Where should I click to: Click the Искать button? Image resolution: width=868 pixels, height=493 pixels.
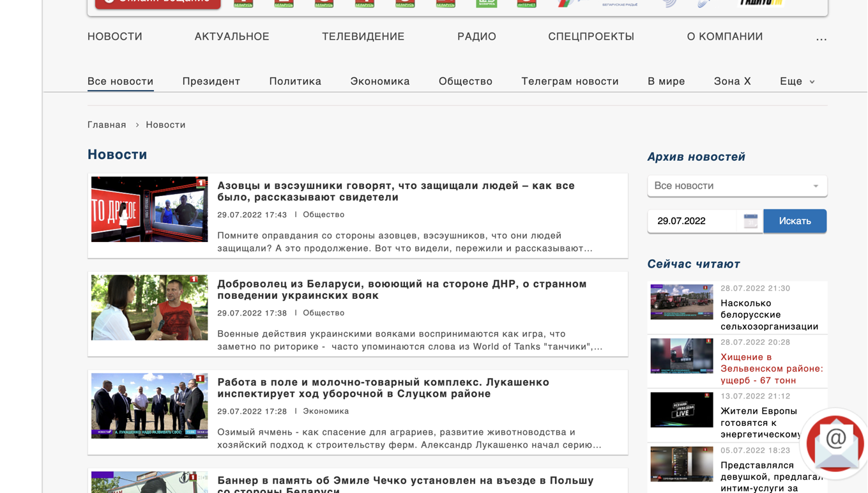[795, 221]
